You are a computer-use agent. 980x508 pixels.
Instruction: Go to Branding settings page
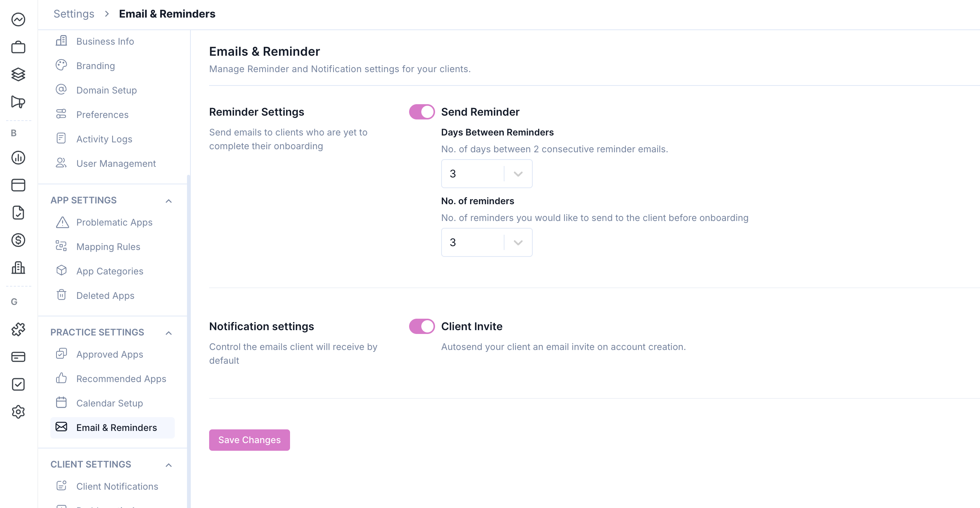coord(95,66)
